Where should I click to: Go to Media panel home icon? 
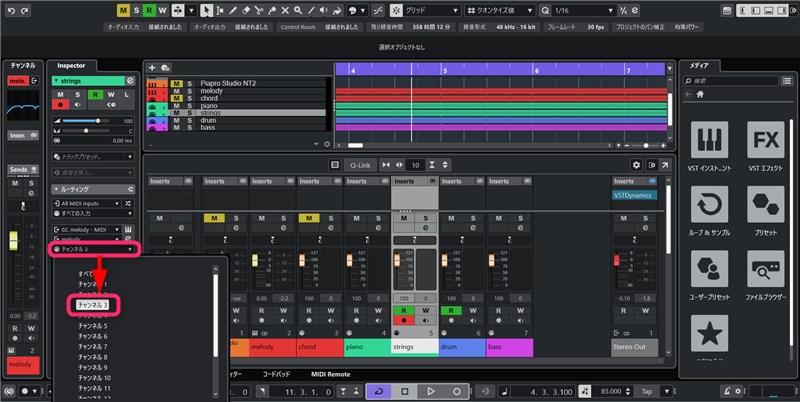click(700, 94)
